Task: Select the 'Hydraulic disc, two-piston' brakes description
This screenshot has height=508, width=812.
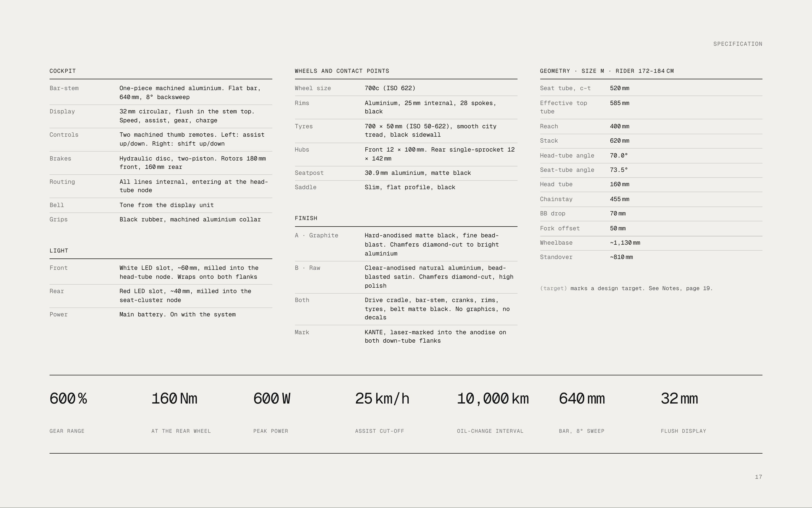Action: tap(193, 163)
